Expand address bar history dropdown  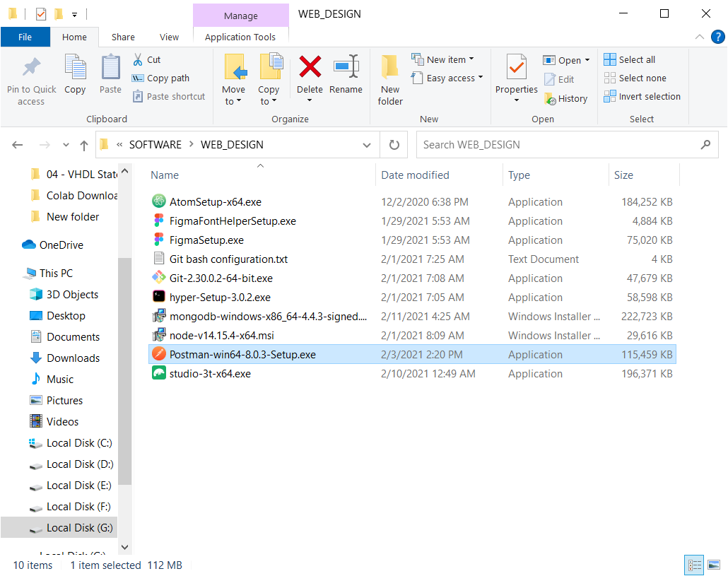point(367,146)
